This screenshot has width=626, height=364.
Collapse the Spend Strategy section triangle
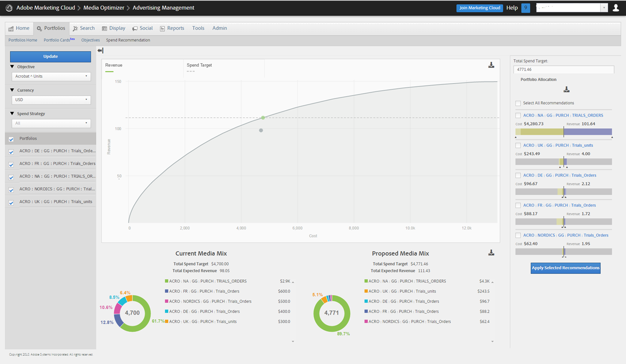[x=12, y=113]
